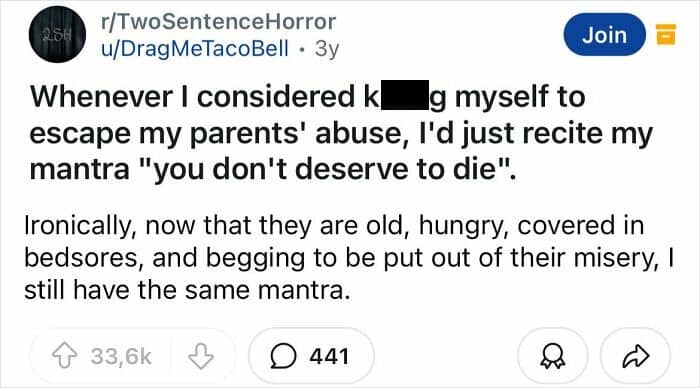
Task: View the u/DragMeTacoBell profile
Action: coord(195,48)
